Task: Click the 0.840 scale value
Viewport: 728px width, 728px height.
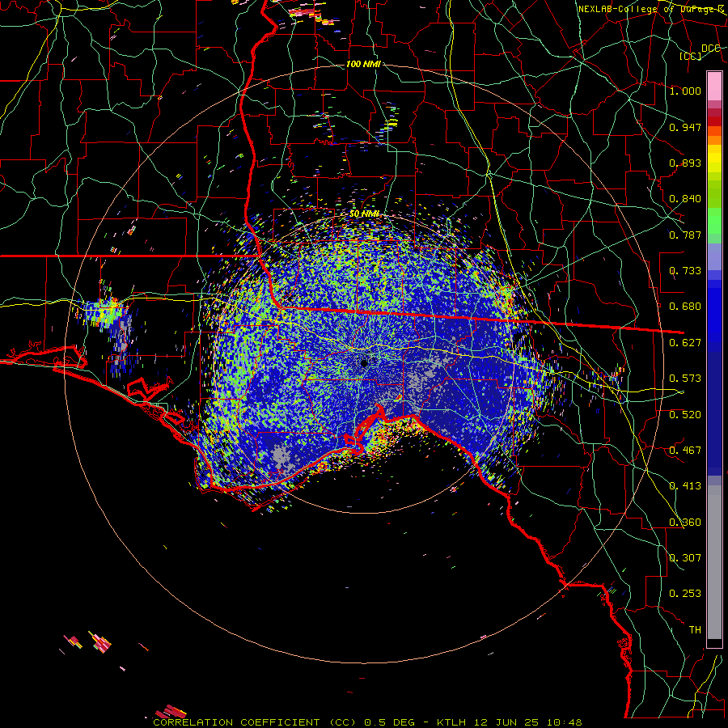Action: (685, 199)
